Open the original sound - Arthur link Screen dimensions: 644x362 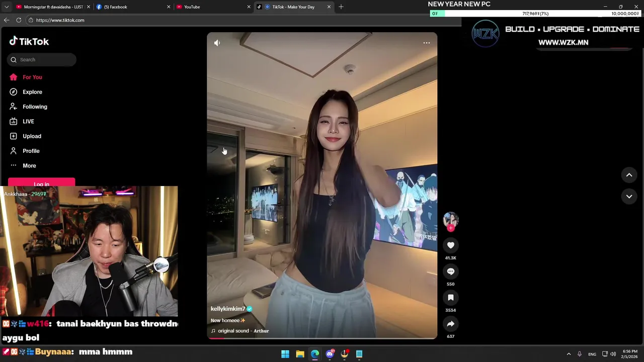tap(244, 331)
